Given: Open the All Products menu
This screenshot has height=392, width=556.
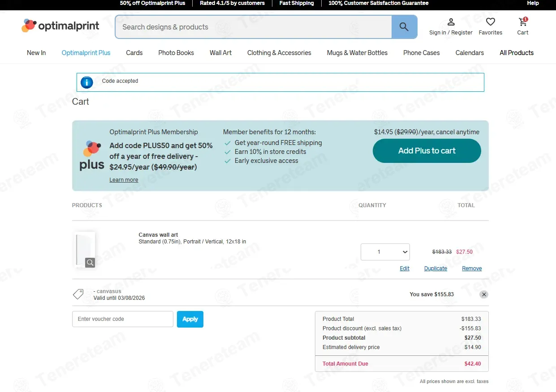Looking at the screenshot, I should [x=517, y=53].
